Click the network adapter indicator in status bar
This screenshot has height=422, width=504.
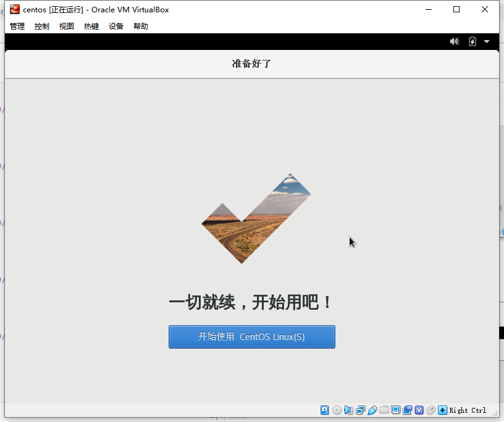coord(361,410)
